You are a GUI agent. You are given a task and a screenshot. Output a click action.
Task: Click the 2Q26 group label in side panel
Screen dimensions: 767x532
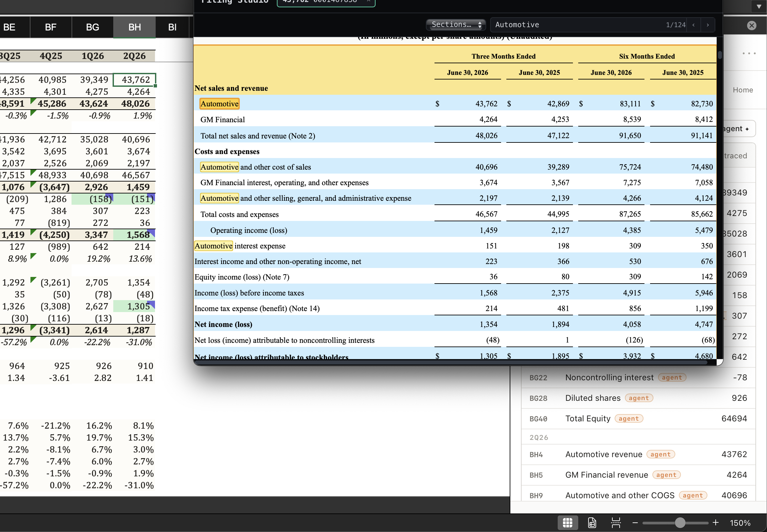click(538, 438)
